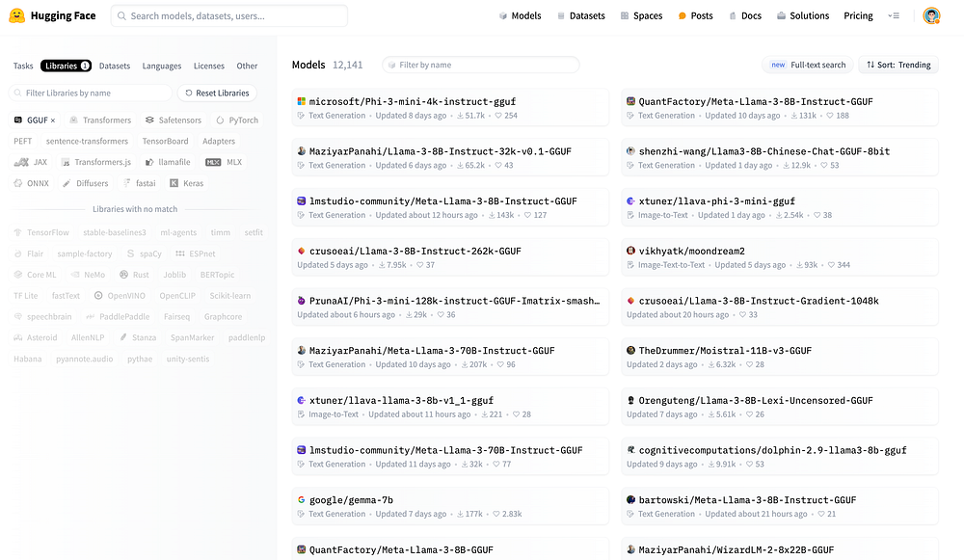Click xtuner avatar on llava-phi-3-mini-gguf card
The image size is (964, 560).
click(630, 201)
